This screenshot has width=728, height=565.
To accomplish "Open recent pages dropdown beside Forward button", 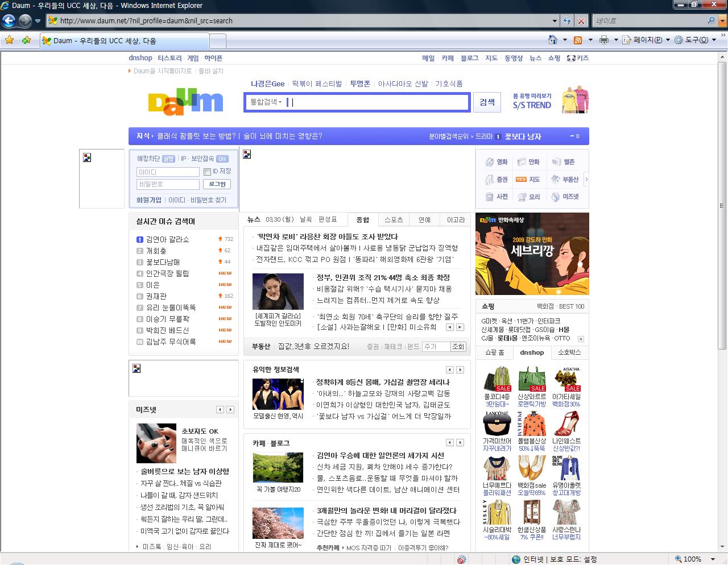I will 38,21.
